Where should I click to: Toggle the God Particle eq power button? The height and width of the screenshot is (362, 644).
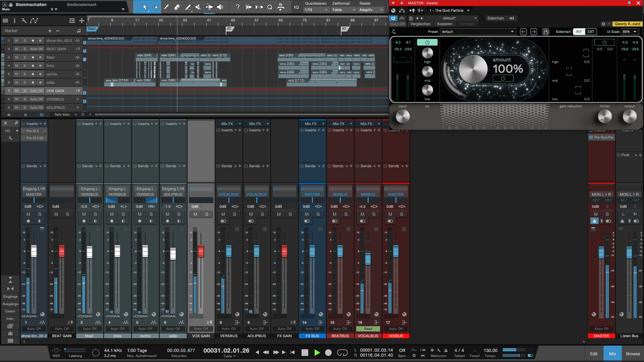pos(427,43)
